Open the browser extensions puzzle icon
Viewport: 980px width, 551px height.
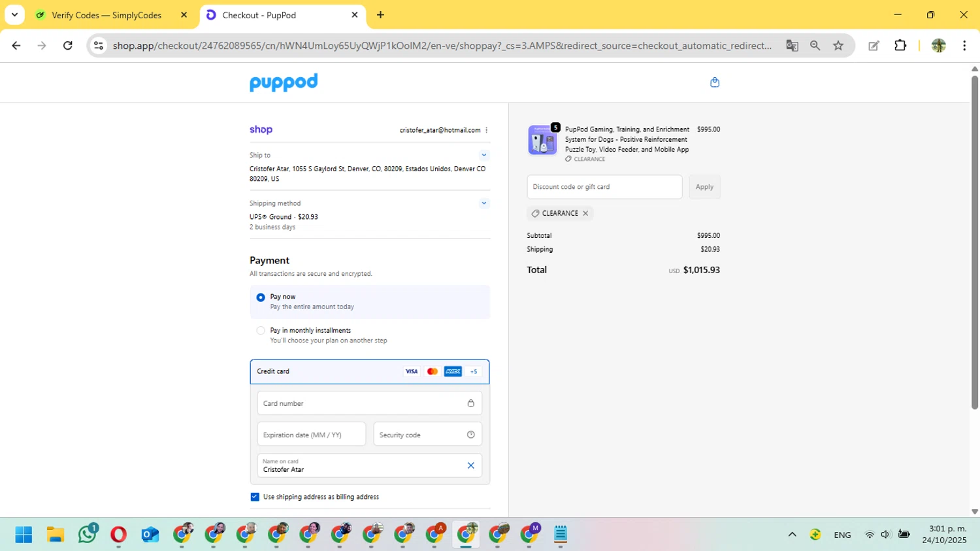pyautogui.click(x=900, y=46)
